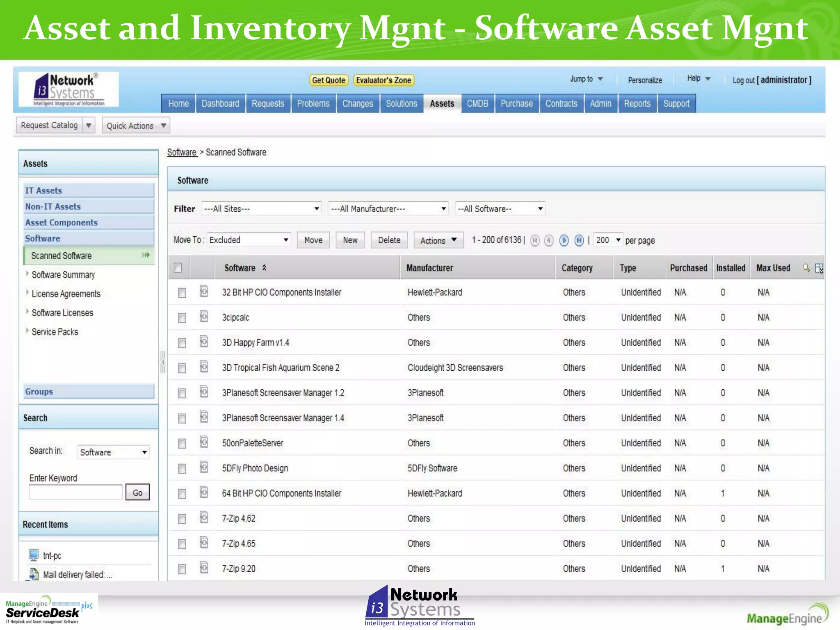Screen dimensions: 840x630
Task: Collapse the left sidebar using splitter handle
Action: pyautogui.click(x=162, y=362)
